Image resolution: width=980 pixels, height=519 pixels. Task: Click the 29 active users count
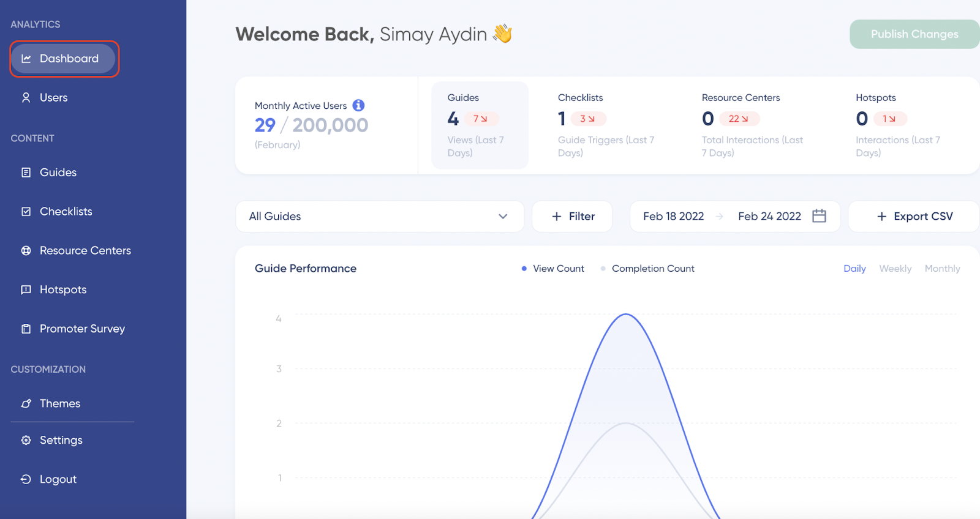[x=265, y=125]
